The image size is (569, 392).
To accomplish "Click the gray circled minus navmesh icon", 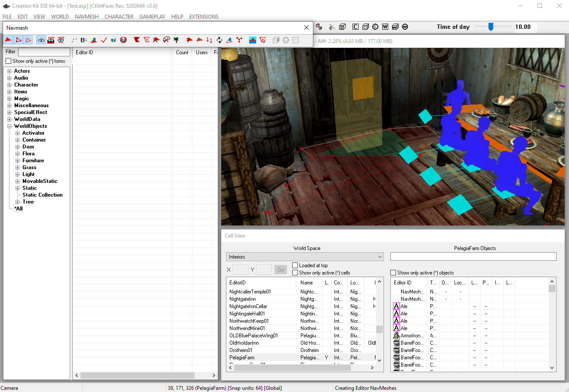I will coord(286,40).
